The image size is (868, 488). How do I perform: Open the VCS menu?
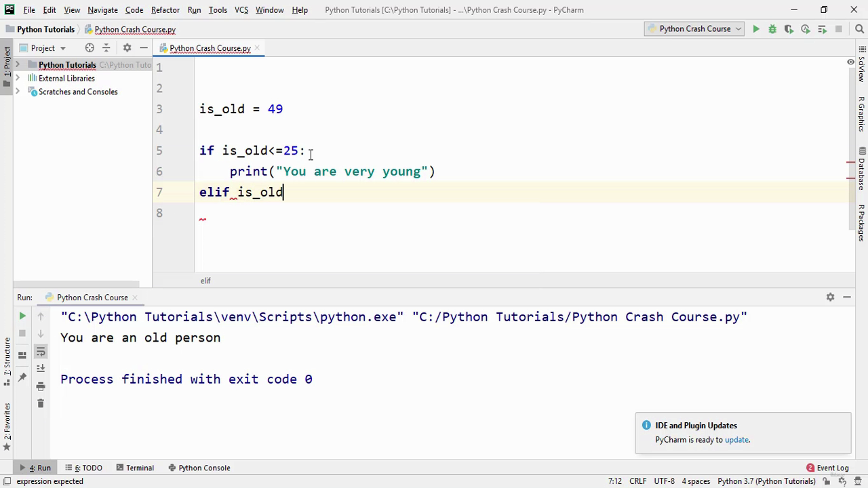coord(241,10)
